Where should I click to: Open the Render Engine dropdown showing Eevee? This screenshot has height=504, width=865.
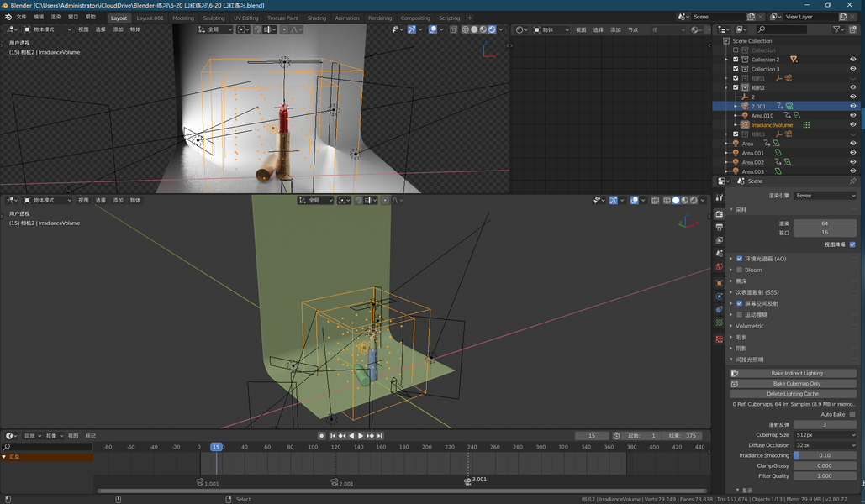[825, 195]
